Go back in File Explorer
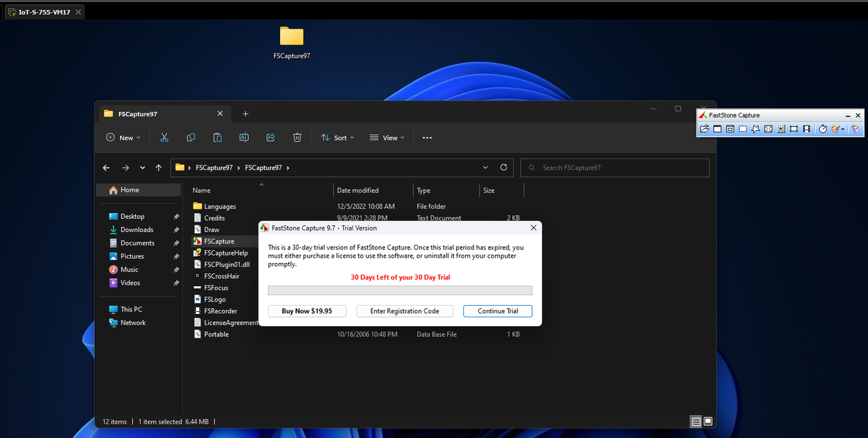The width and height of the screenshot is (868, 438). point(106,167)
